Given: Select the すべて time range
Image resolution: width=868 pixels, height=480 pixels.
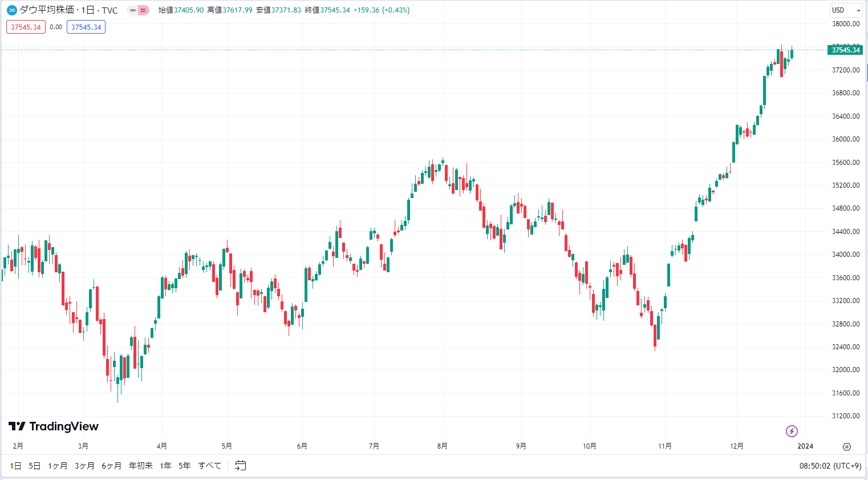Looking at the screenshot, I should pyautogui.click(x=210, y=466).
